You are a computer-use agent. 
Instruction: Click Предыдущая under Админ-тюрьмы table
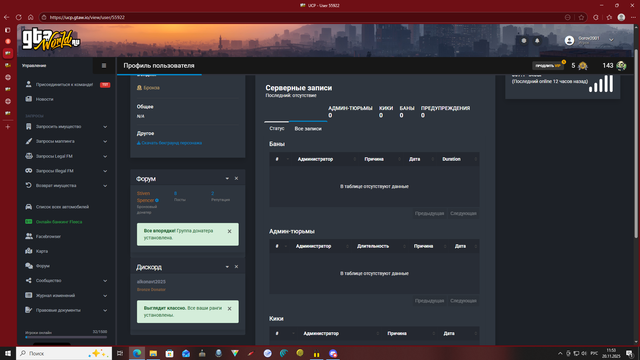[429, 301]
